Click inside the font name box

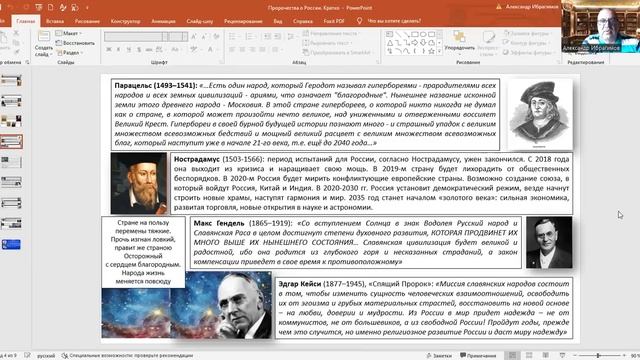[x=133, y=37]
